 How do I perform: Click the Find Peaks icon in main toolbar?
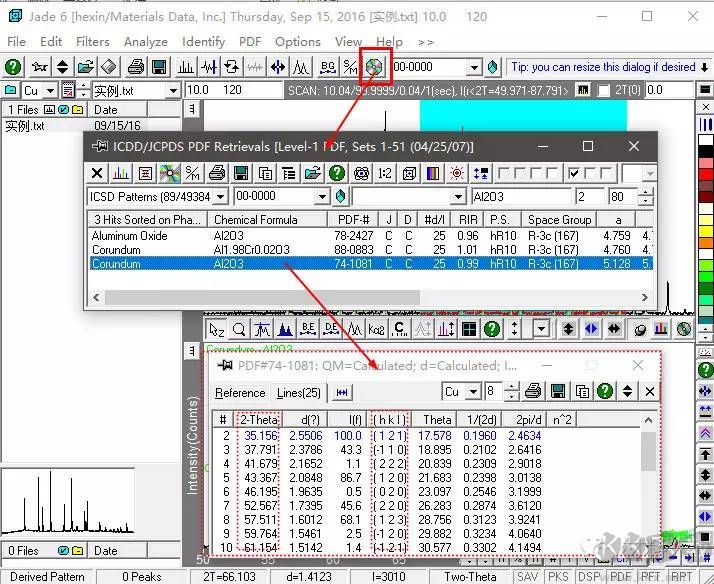pyautogui.click(x=186, y=67)
